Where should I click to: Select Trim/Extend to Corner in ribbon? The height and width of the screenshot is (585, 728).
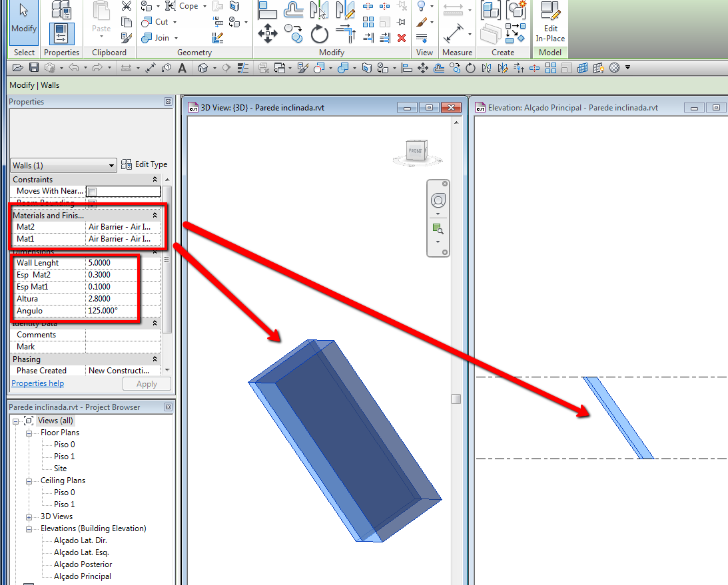(x=346, y=33)
